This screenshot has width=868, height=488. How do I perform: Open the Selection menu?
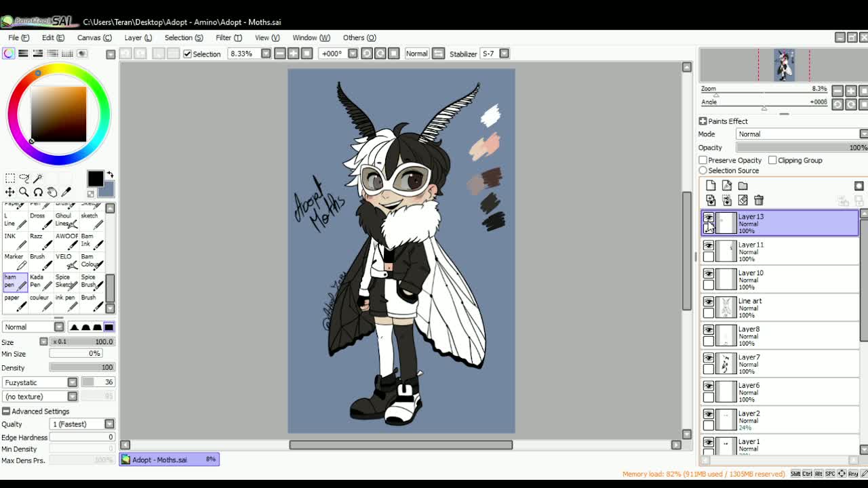[x=184, y=38]
